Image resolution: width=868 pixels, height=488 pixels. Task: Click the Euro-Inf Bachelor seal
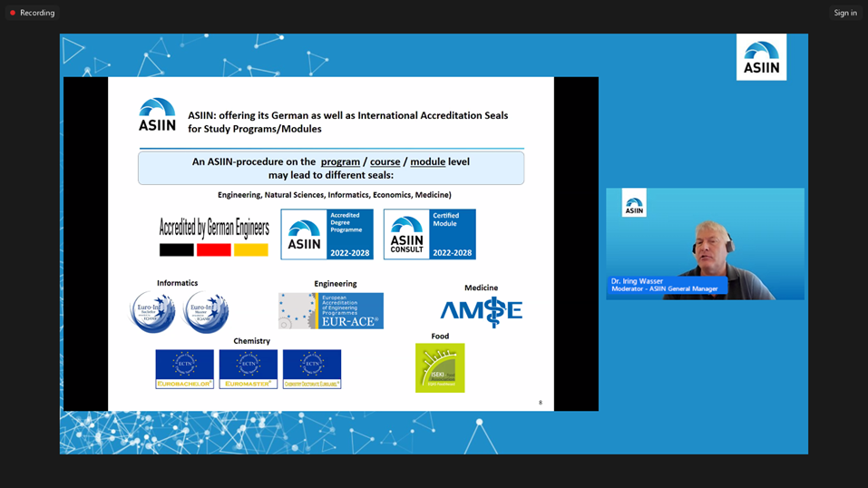coord(152,312)
